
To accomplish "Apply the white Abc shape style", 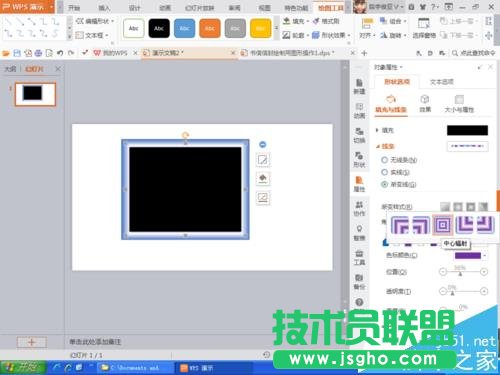I will click(134, 28).
